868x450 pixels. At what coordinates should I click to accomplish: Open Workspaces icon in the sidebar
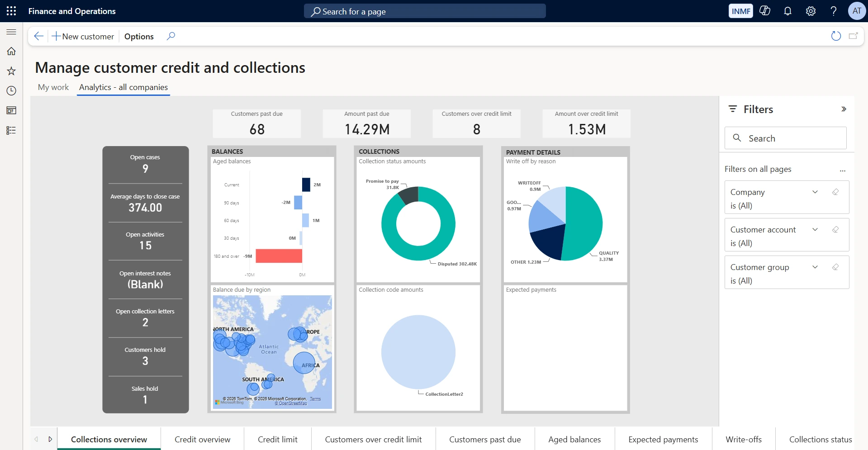coord(11,110)
